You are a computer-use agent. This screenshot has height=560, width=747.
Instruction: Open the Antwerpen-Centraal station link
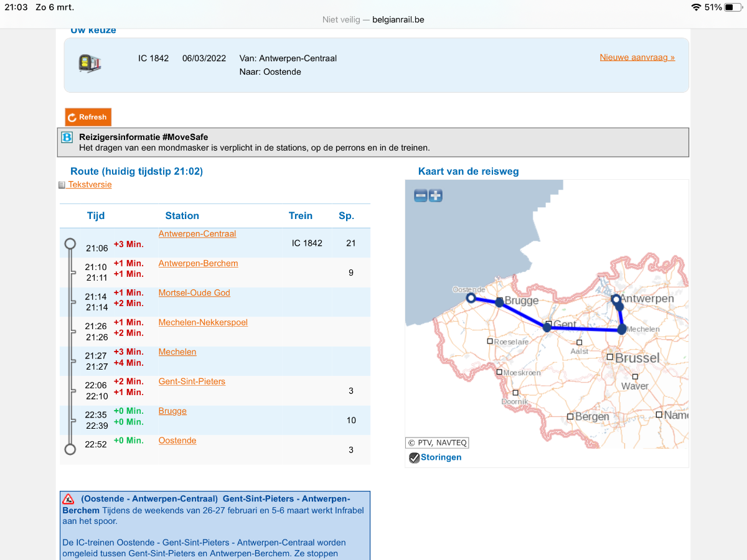click(197, 234)
